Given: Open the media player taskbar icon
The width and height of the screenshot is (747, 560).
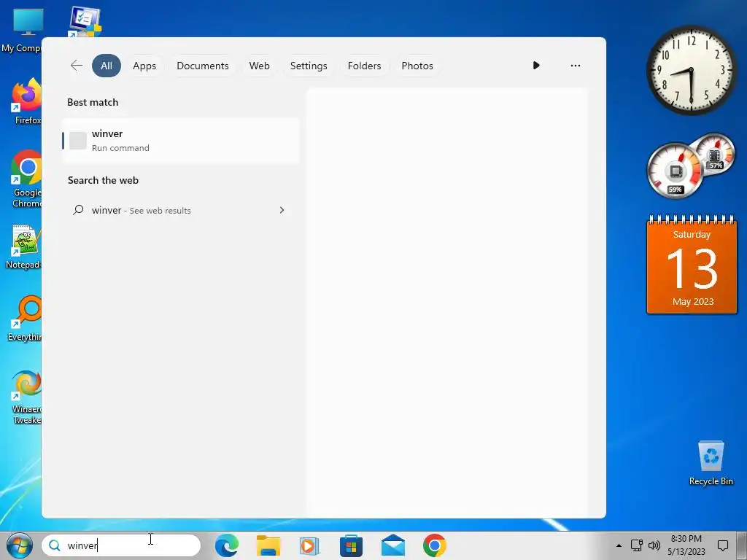Looking at the screenshot, I should [309, 545].
